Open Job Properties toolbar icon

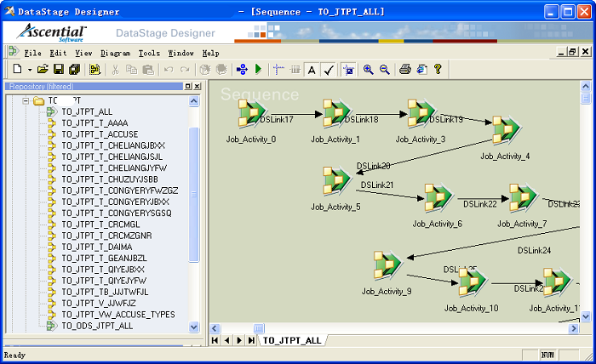95,69
